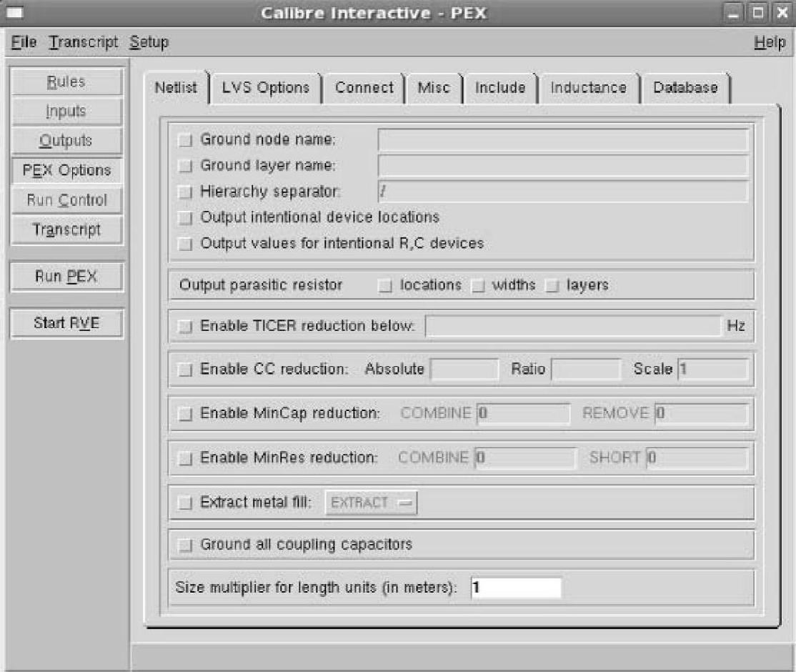Click the size multiplier for length units field
This screenshot has height=672, width=796.
point(517,588)
